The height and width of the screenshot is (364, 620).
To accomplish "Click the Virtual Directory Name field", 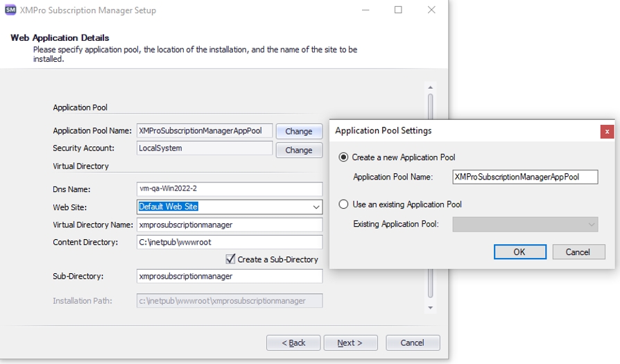I will click(x=230, y=225).
